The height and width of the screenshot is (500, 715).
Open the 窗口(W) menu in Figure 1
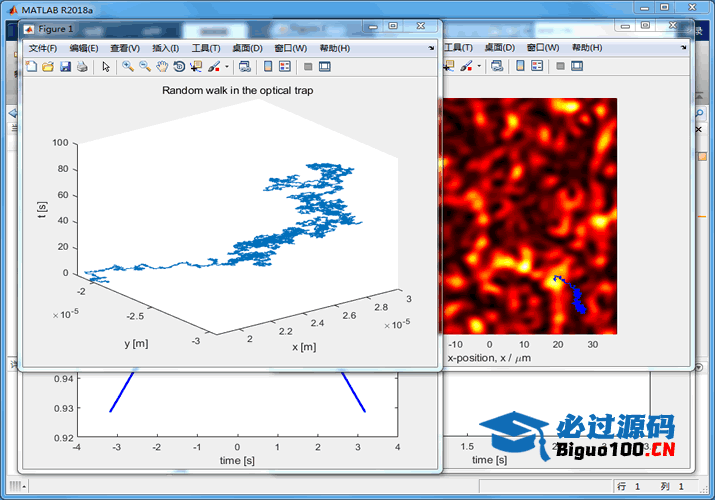pyautogui.click(x=290, y=48)
